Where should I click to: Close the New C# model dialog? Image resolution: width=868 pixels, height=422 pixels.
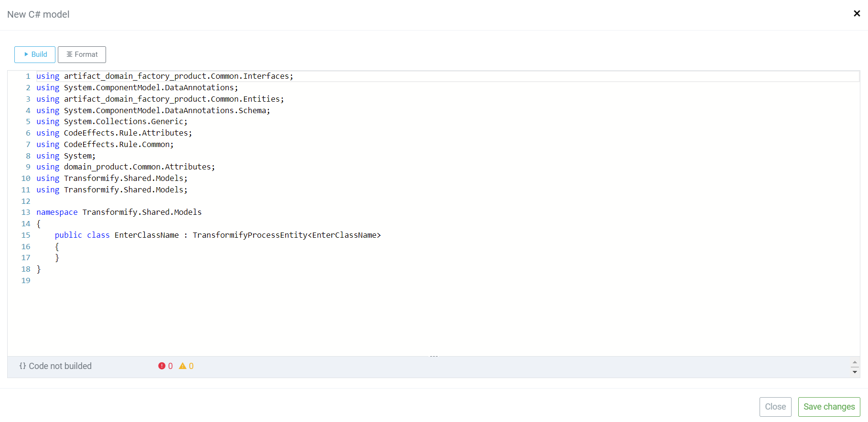[857, 13]
